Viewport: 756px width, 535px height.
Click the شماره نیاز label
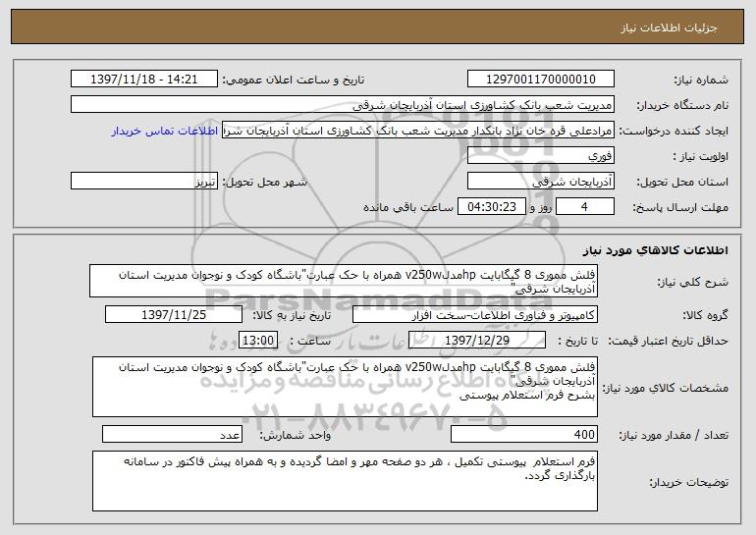click(x=701, y=80)
